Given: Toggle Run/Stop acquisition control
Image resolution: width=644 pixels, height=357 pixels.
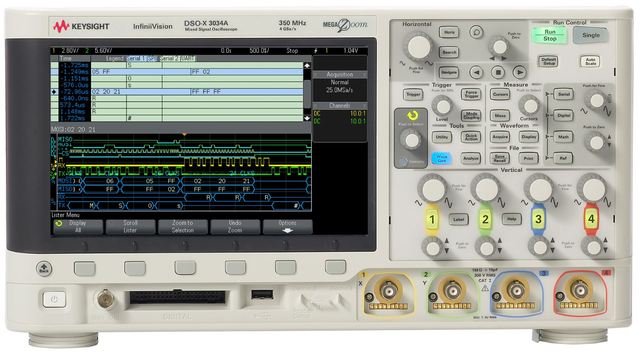Looking at the screenshot, I should click(x=548, y=35).
